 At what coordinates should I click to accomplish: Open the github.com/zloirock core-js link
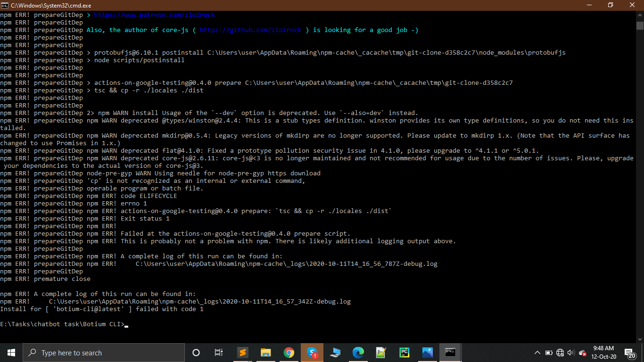point(251,30)
